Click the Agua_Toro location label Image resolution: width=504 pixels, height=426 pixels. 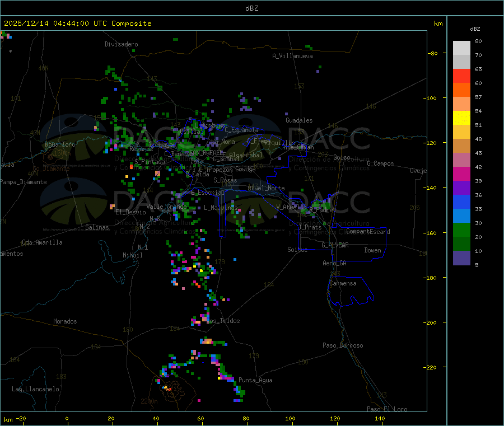coord(60,144)
